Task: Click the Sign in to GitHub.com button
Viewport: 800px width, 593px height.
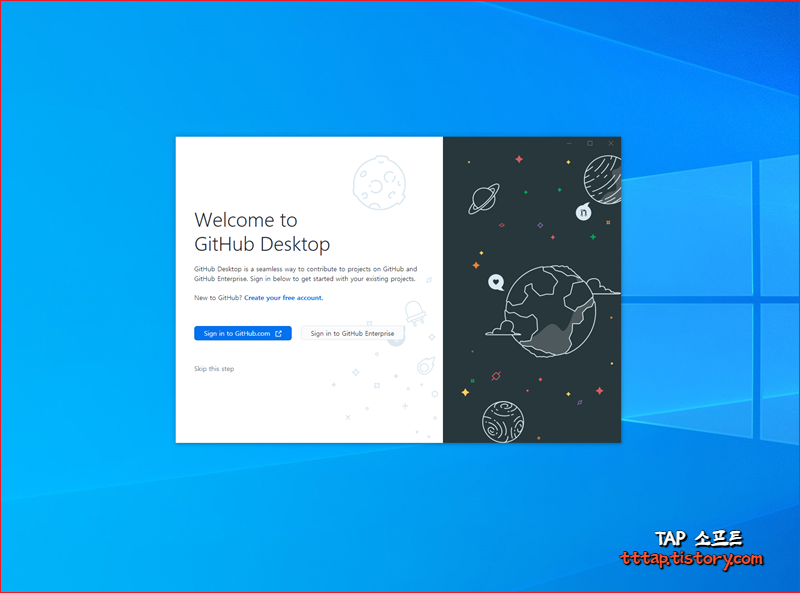Action: click(x=243, y=333)
